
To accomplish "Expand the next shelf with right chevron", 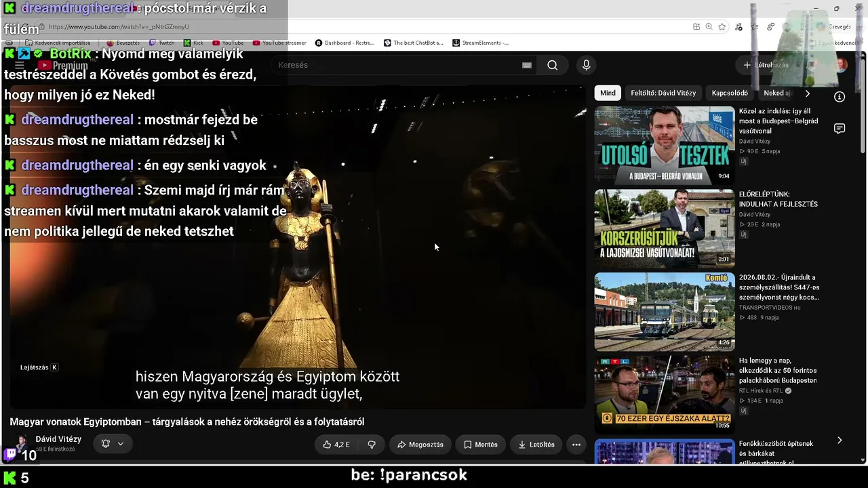I will pos(808,93).
